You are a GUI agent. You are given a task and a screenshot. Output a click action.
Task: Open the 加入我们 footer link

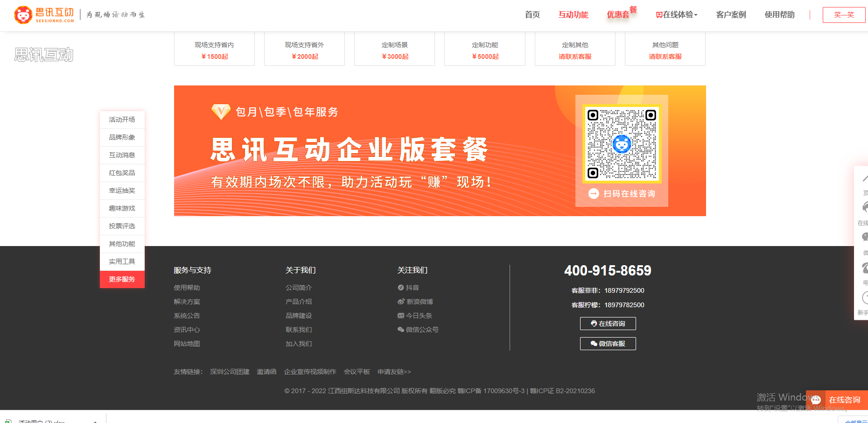[x=299, y=344]
